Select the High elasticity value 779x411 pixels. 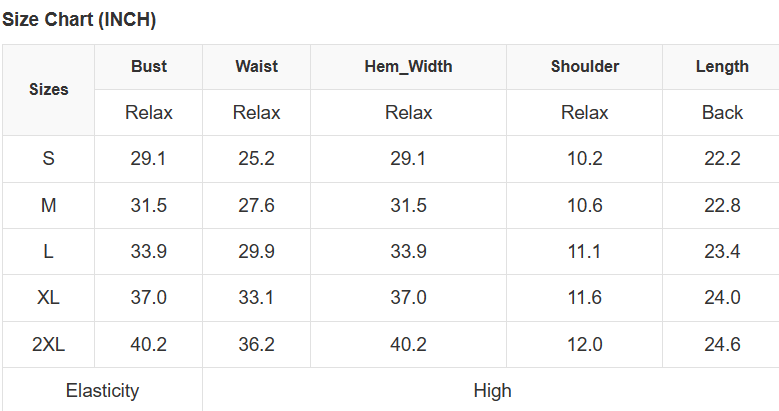click(492, 391)
